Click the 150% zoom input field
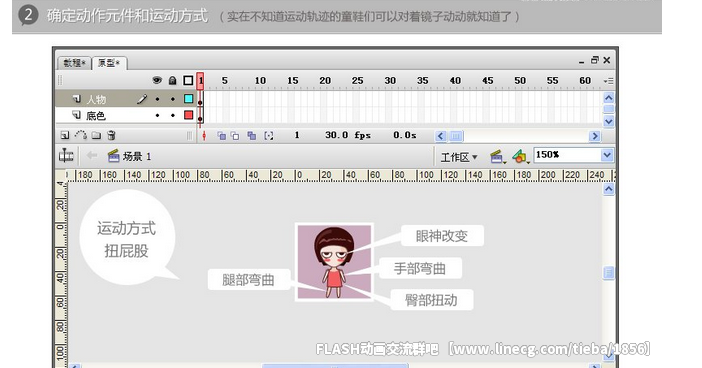Image resolution: width=702 pixels, height=368 pixels. 567,155
